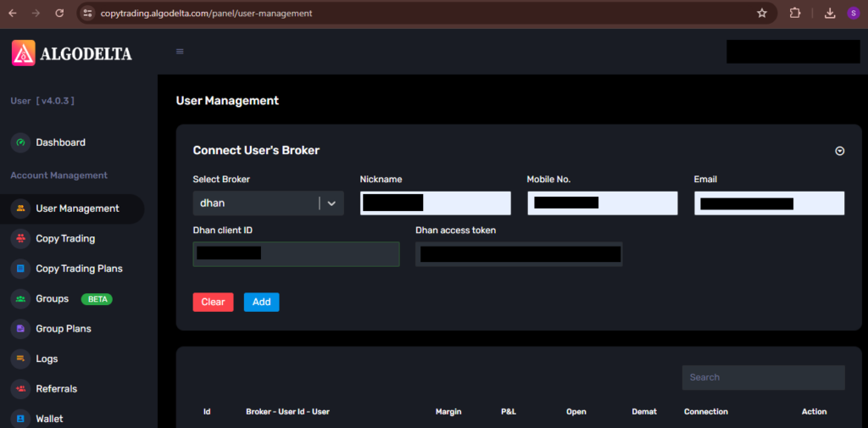Bookmark this page with star icon

pos(761,14)
